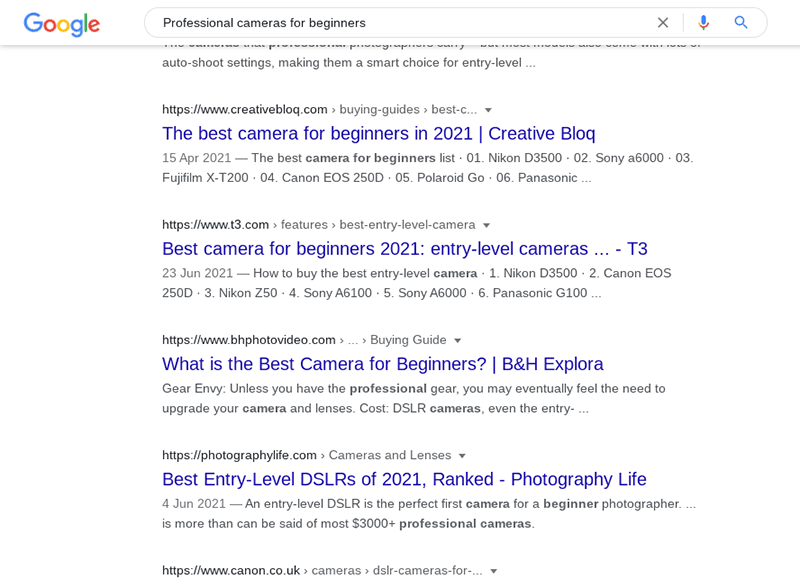
Task: Click the https://www.t3.com URL breadcrumb
Action: 215,225
